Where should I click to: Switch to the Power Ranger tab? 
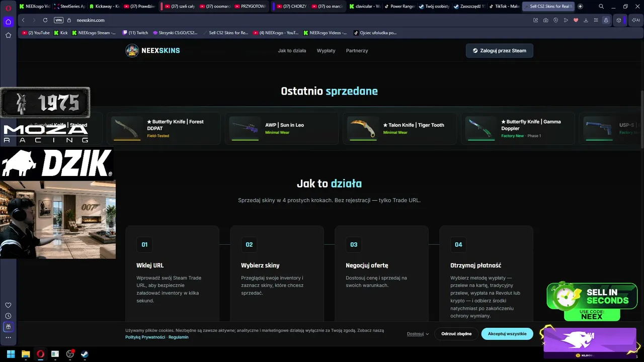(399, 7)
